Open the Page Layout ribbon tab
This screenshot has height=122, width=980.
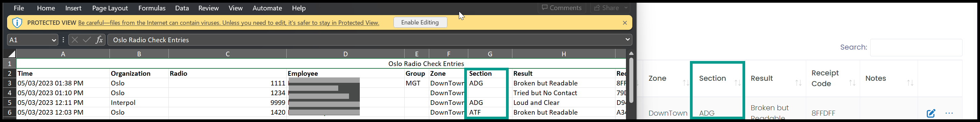pos(110,8)
